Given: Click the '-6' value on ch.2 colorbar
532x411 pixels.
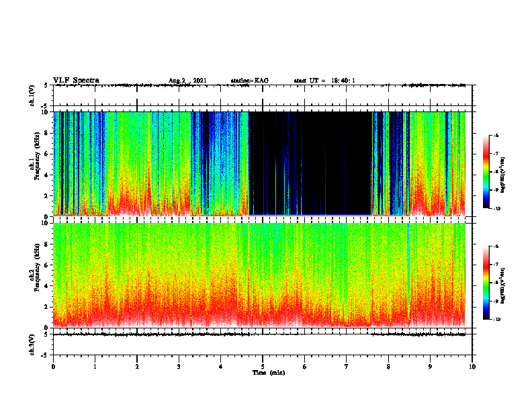Looking at the screenshot, I should coord(496,246).
